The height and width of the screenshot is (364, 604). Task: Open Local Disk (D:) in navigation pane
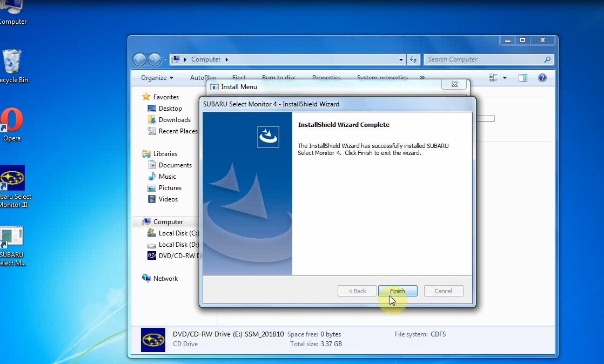pos(178,245)
